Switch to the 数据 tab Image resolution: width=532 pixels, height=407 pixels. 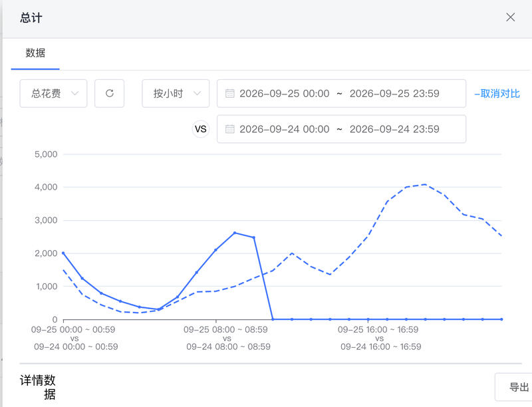coord(35,53)
